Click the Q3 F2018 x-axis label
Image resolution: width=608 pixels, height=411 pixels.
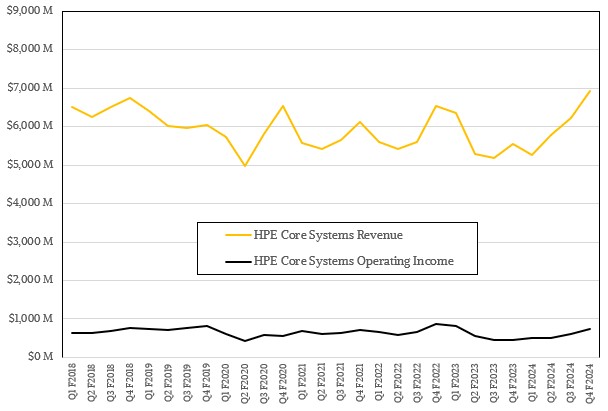point(111,382)
